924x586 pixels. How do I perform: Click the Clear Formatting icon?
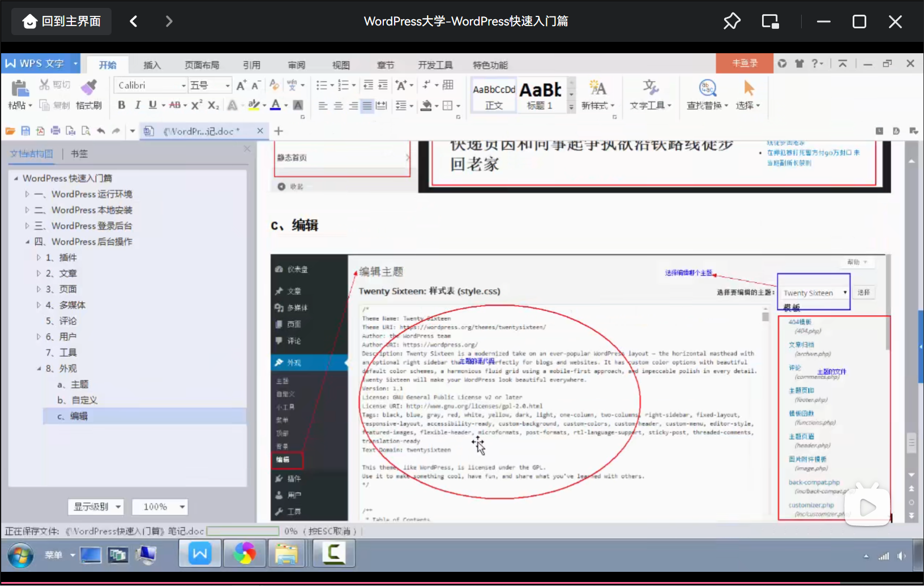(x=275, y=85)
